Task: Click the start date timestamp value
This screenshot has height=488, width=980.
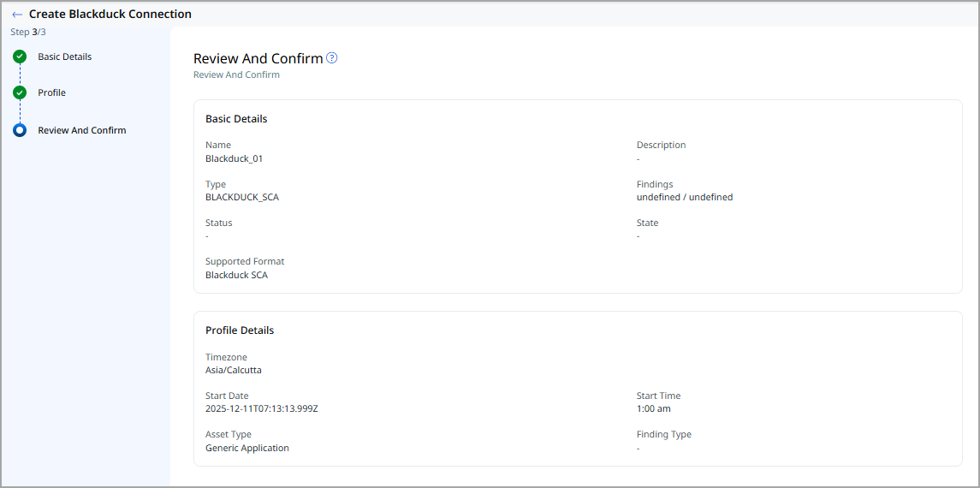Action: pos(261,408)
